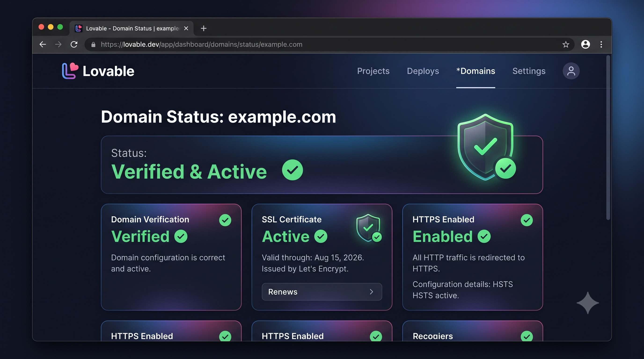Open the browser profile avatar icon

pyautogui.click(x=585, y=44)
